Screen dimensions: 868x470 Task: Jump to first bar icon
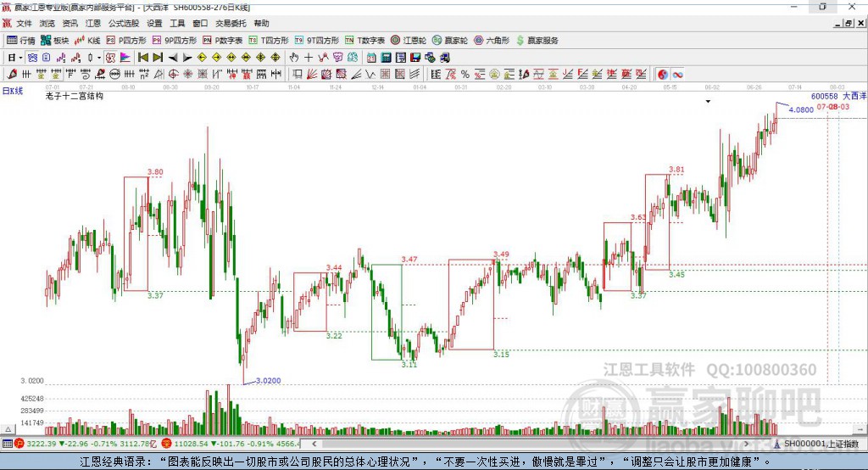click(142, 58)
